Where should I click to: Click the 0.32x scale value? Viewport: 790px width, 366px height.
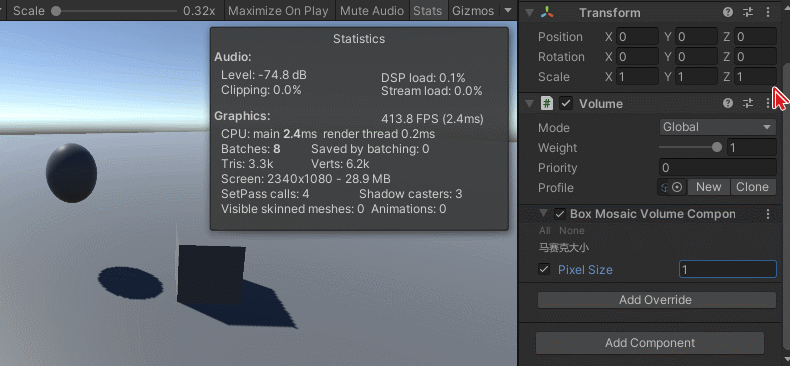point(200,11)
